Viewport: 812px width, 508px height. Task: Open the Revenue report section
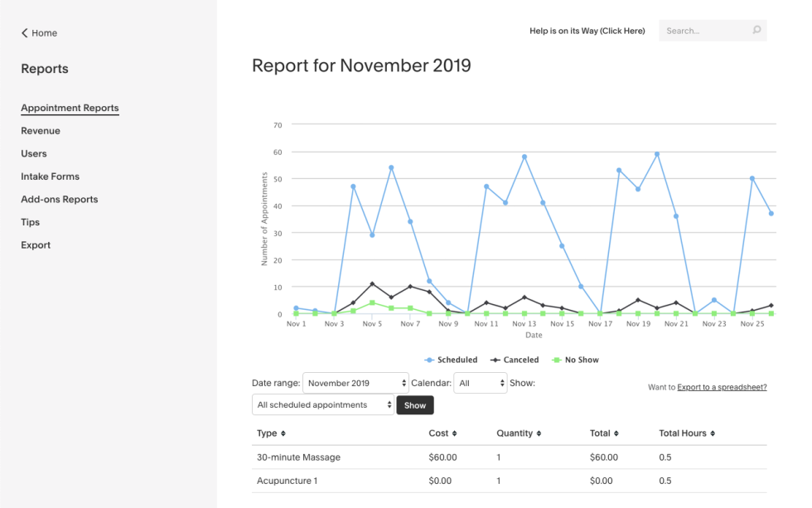40,130
